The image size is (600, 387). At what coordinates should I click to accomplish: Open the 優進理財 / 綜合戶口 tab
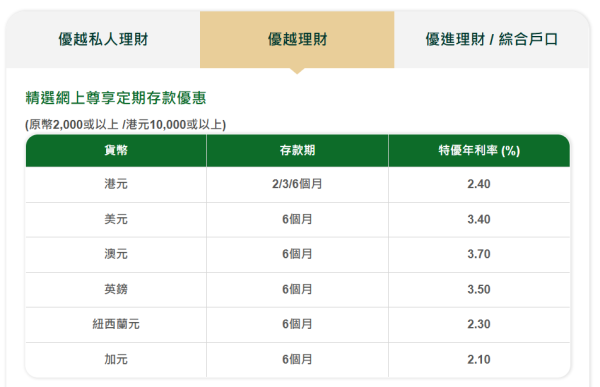click(492, 39)
